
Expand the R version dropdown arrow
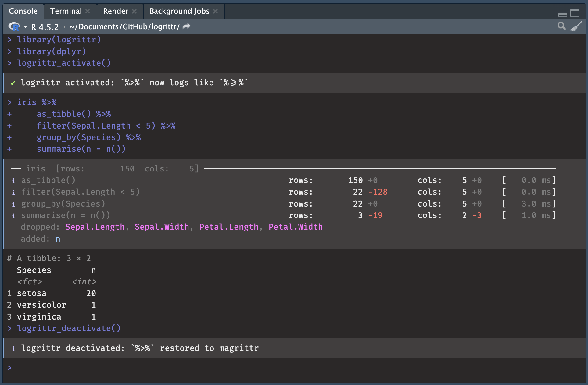pos(25,27)
